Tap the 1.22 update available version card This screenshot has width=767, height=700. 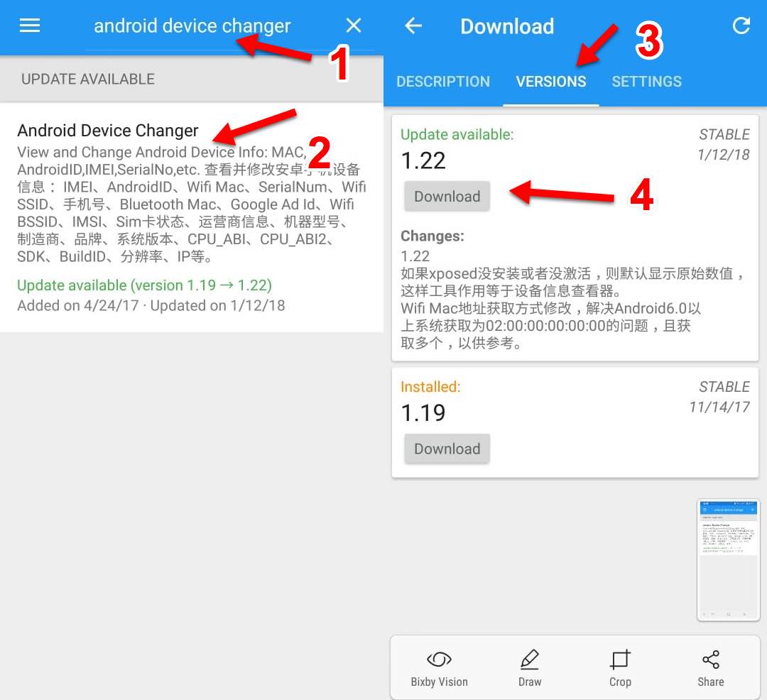click(x=575, y=238)
